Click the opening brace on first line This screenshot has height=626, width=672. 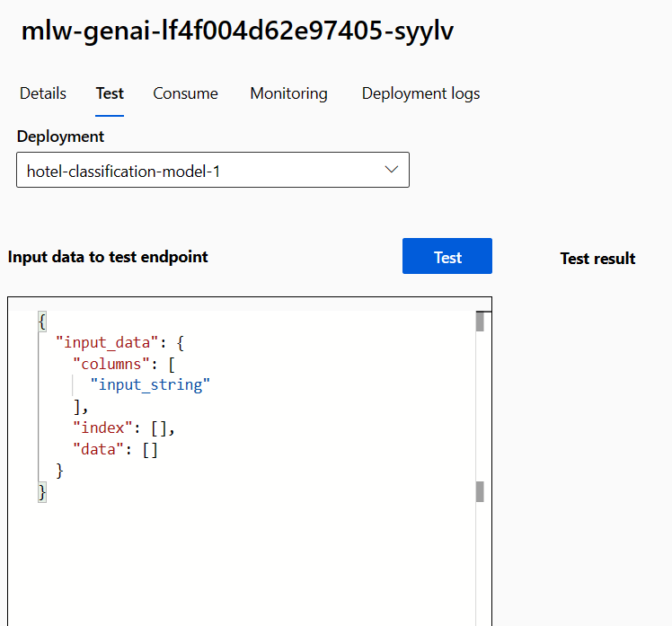[x=42, y=322]
